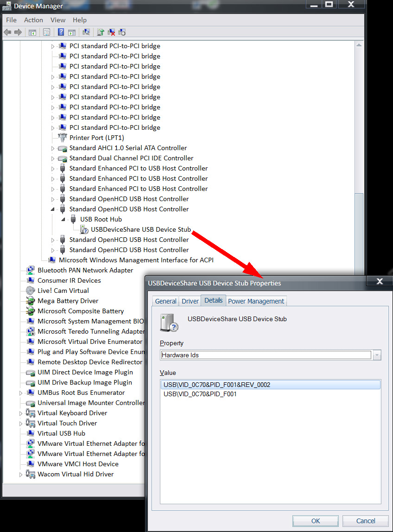Viewport: 393px width, 532px height.
Task: Select the Consumer IR Devices item
Action: (69, 280)
